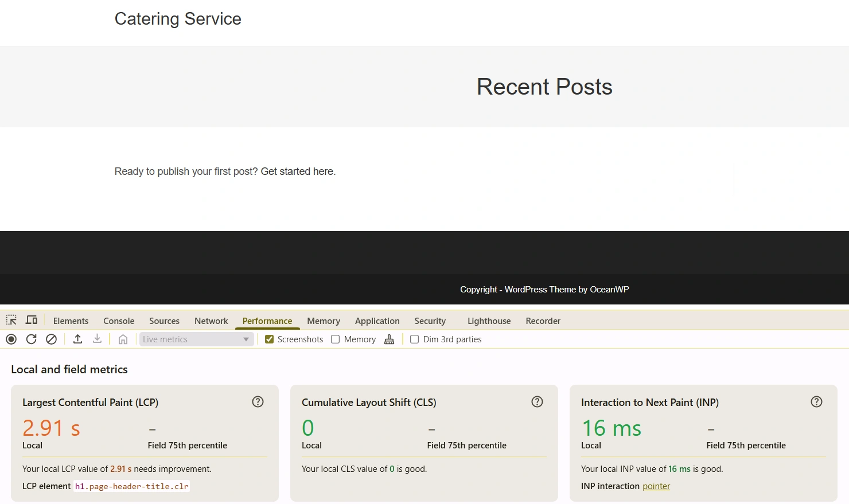Open the LCP help question icon
849x504 pixels.
click(258, 402)
